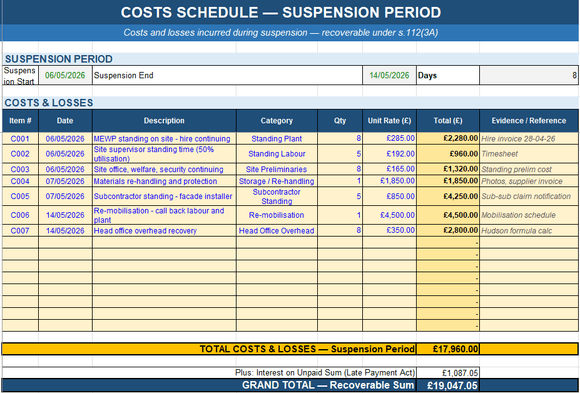Select item cell C002
The image size is (580, 393).
(x=20, y=154)
